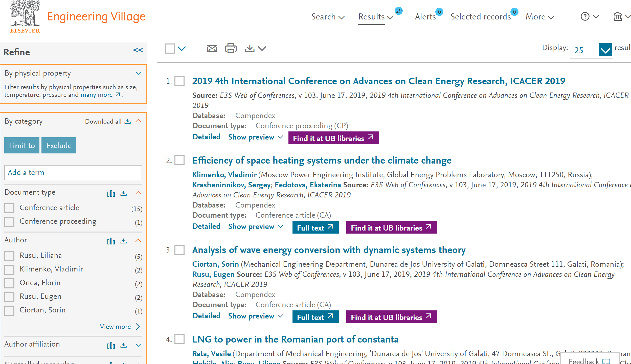Image resolution: width=631 pixels, height=364 pixels.
Task: Open the Alerts menu item
Action: [x=425, y=17]
